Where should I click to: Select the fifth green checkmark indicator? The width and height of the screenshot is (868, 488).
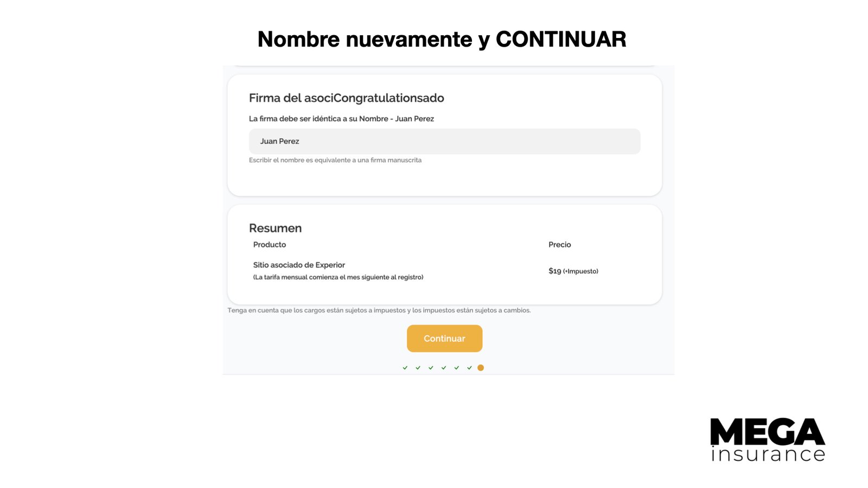pos(457,368)
